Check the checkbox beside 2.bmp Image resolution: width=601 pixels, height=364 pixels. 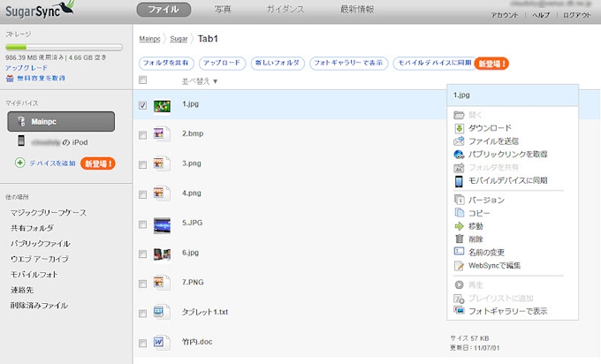143,134
